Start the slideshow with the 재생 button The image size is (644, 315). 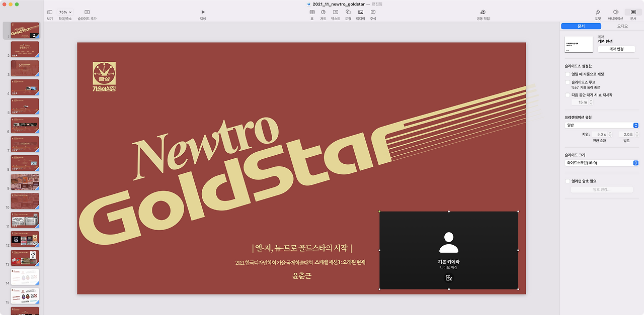click(x=203, y=12)
